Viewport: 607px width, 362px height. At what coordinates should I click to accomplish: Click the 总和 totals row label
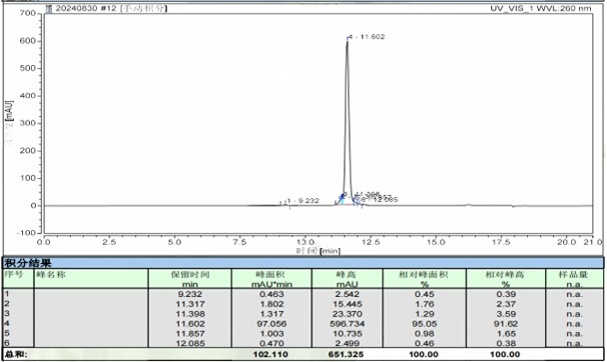(x=16, y=354)
